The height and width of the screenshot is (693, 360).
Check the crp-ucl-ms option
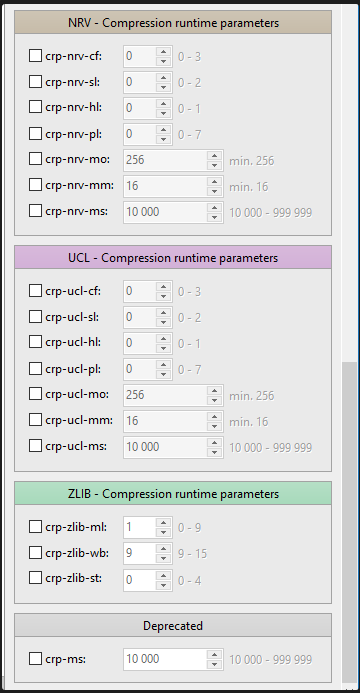pyautogui.click(x=35, y=446)
